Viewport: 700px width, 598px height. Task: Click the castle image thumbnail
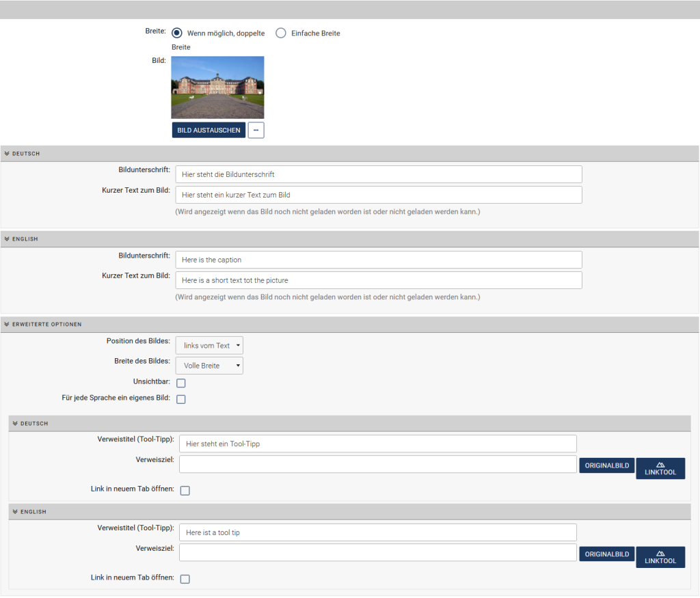point(217,87)
